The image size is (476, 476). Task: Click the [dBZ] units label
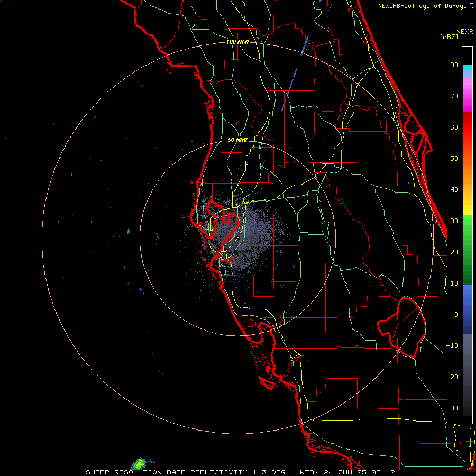click(449, 36)
